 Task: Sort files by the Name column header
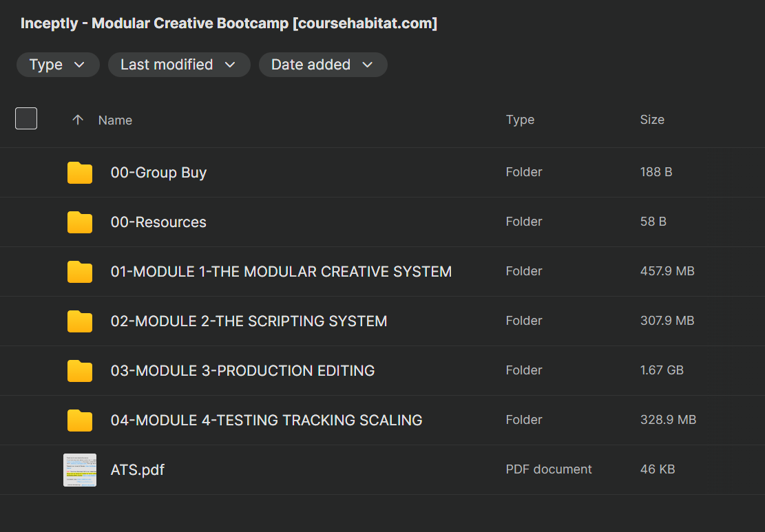[115, 120]
